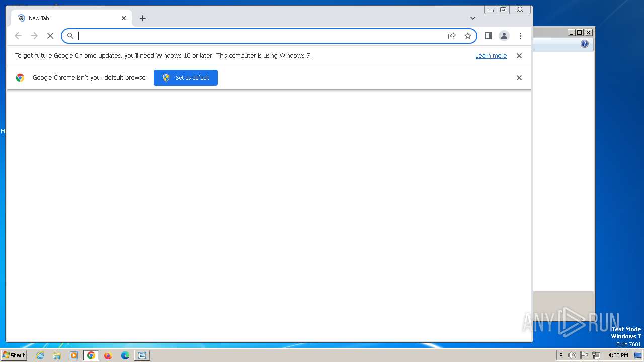Launch Firefox from taskbar
Screen dimensions: 644x362
(108, 355)
